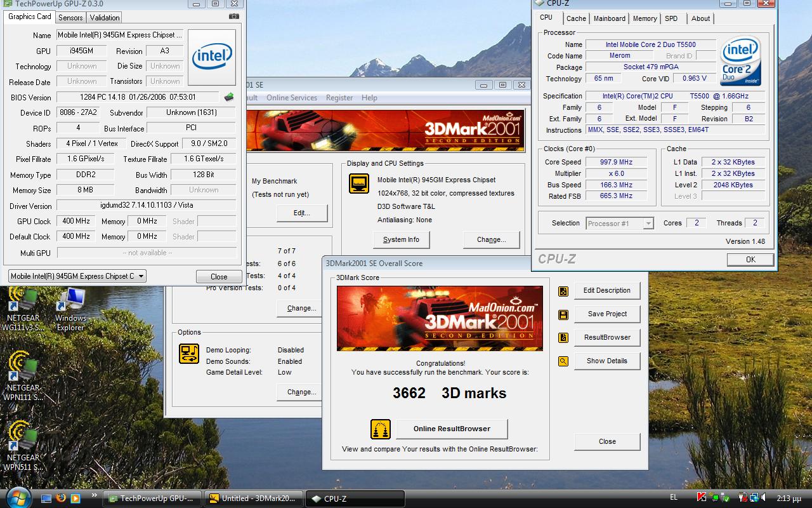Click the Online ResultBrowser button
This screenshot has width=812, height=508.
coord(452,429)
